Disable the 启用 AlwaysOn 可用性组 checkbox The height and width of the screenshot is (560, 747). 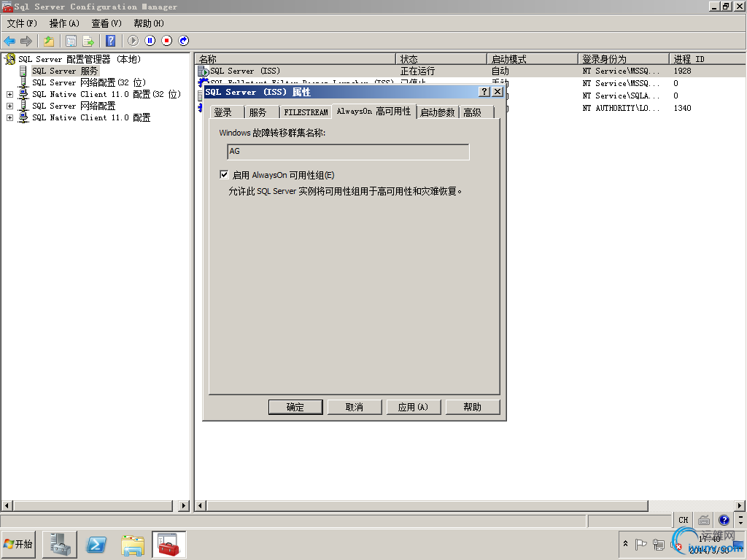(224, 174)
